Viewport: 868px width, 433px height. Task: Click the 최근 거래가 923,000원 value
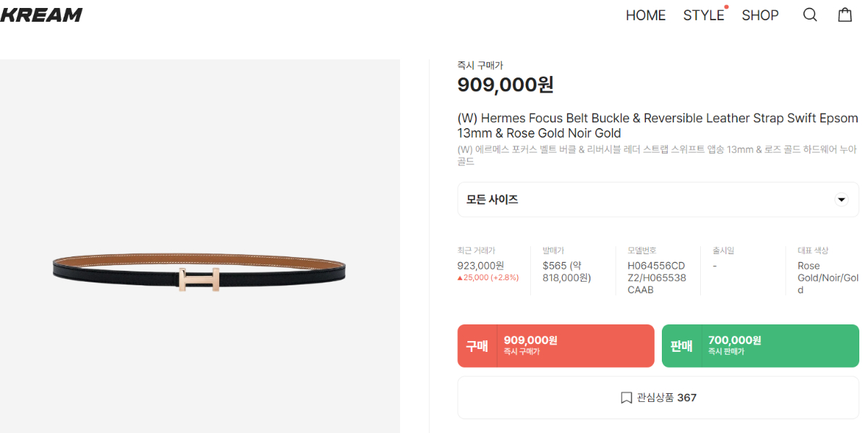(480, 266)
